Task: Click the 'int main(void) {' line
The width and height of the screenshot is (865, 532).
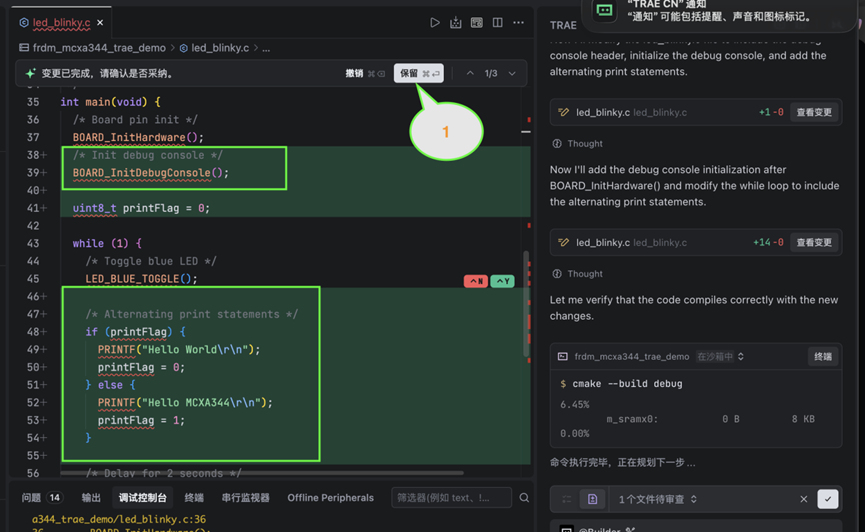Action: (x=110, y=102)
